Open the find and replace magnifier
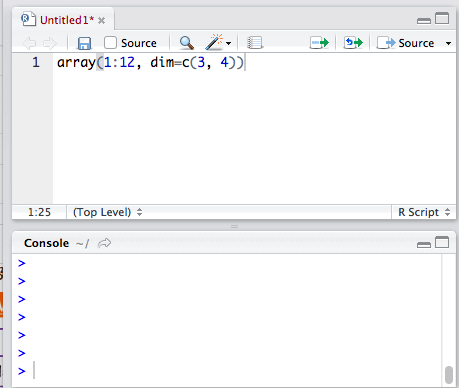Screen dimensions: 459x388 (x=187, y=43)
